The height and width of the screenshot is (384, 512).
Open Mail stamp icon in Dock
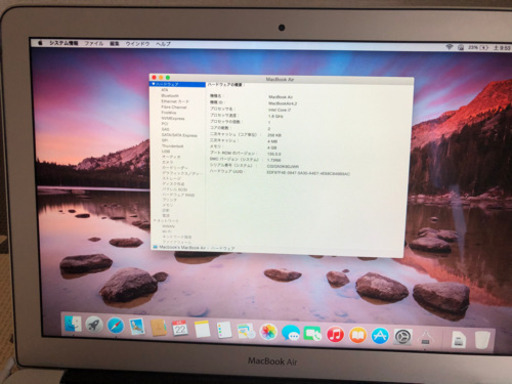137,326
